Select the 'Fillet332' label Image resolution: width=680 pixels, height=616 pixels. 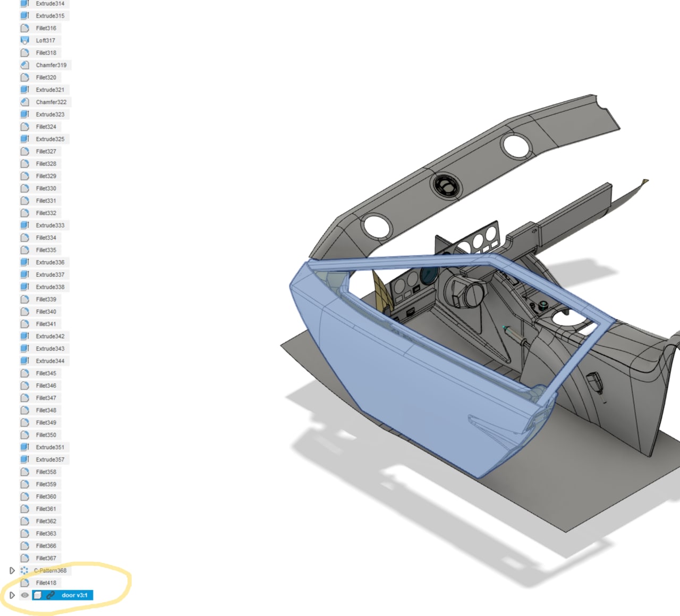[x=46, y=213]
